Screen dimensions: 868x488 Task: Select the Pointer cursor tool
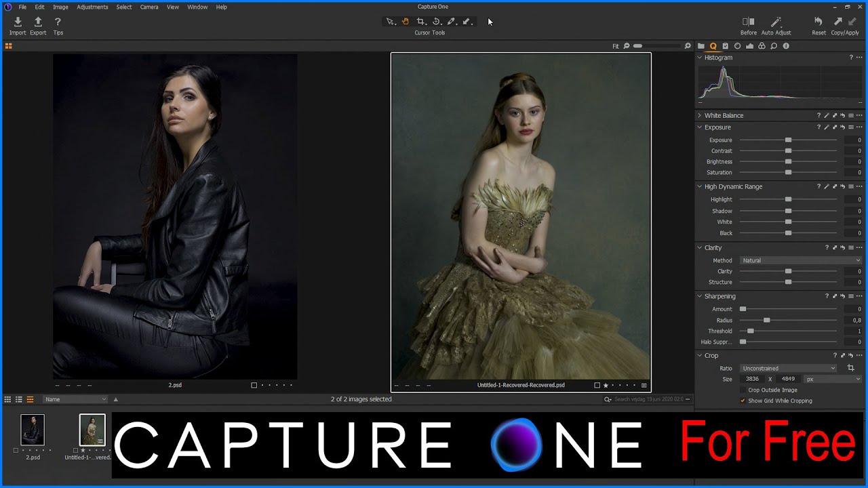click(x=390, y=22)
